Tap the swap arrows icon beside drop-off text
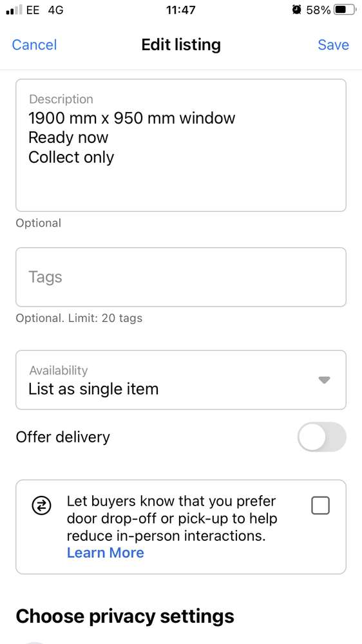The width and height of the screenshot is (362, 644). click(x=42, y=506)
